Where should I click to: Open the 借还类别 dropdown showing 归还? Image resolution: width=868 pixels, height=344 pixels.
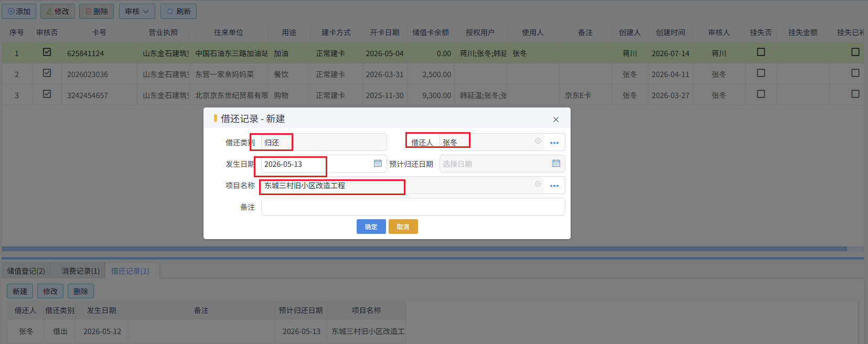pyautogui.click(x=324, y=142)
